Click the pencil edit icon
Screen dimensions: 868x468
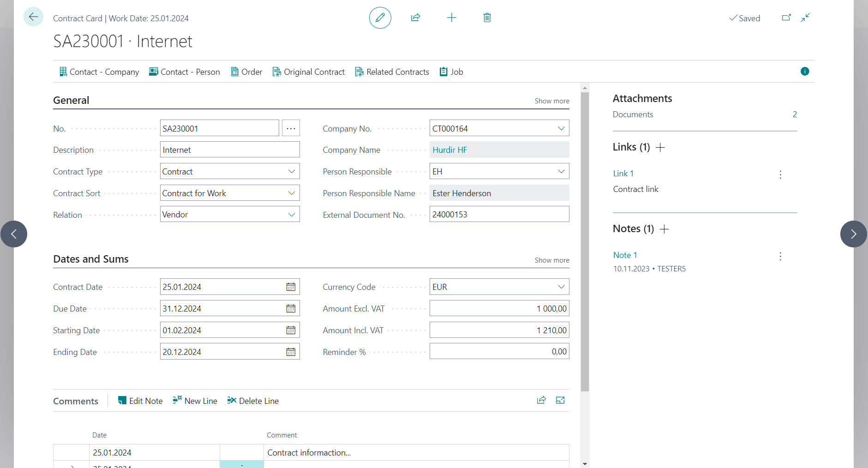click(x=380, y=18)
